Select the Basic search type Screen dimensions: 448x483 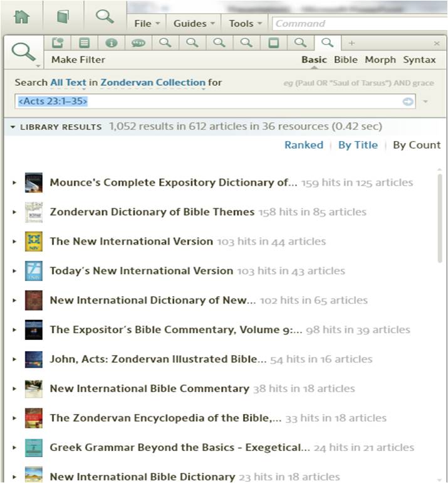pyautogui.click(x=314, y=60)
